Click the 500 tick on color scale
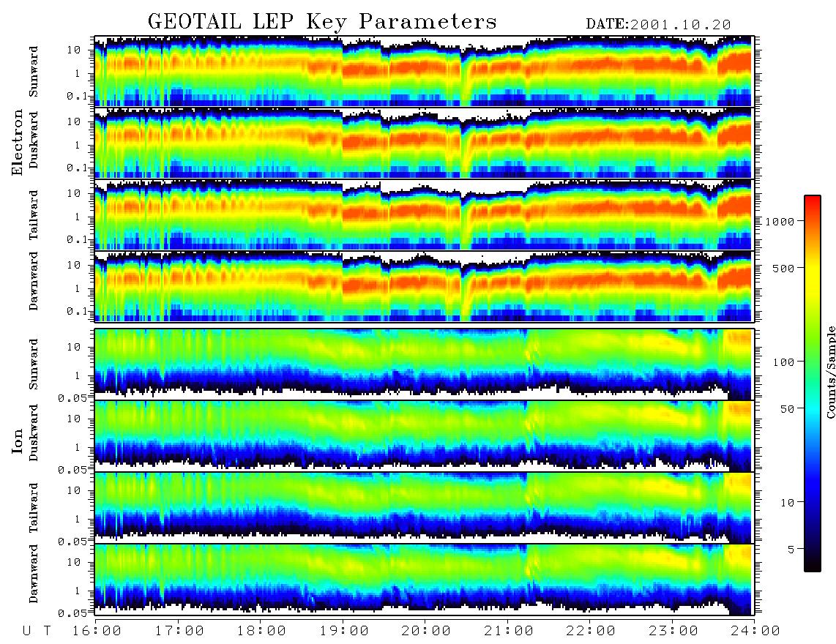This screenshot has width=836, height=644. tap(783, 268)
